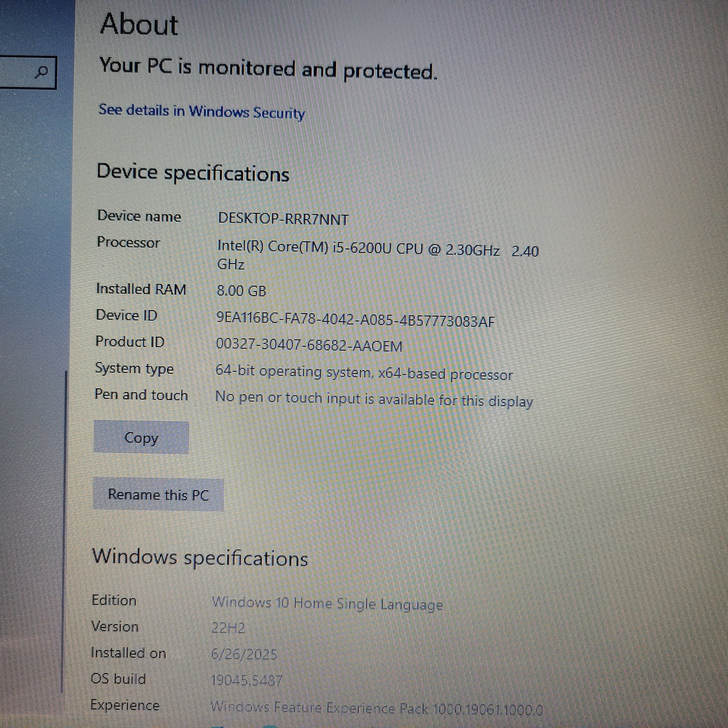The image size is (728, 728).
Task: Click the 8.00 GB installed RAM value
Action: [x=242, y=291]
